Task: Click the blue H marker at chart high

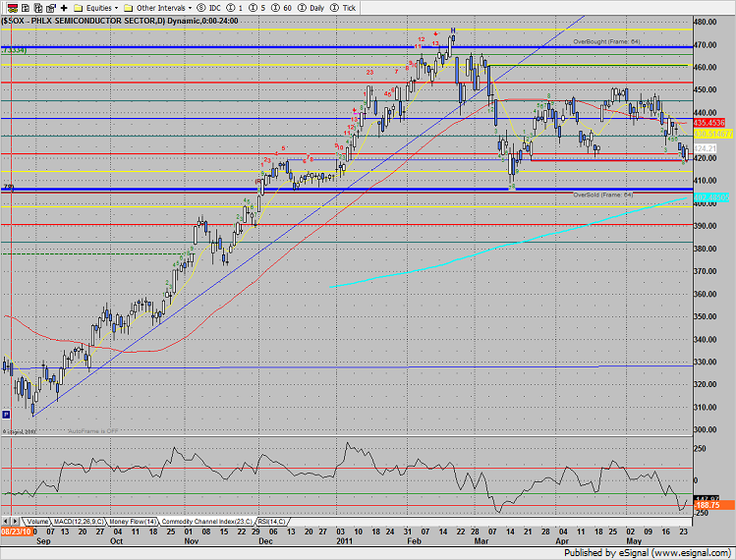Action: click(x=453, y=30)
